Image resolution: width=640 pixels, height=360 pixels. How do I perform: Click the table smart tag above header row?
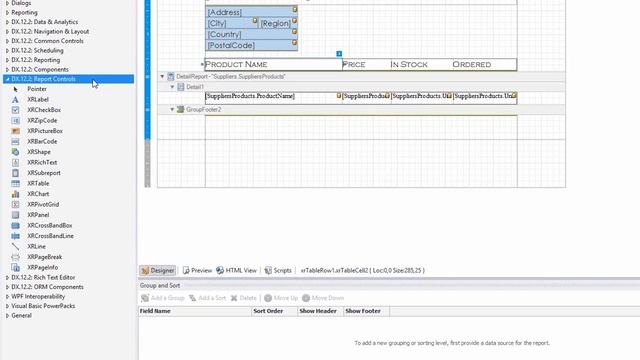[339, 53]
